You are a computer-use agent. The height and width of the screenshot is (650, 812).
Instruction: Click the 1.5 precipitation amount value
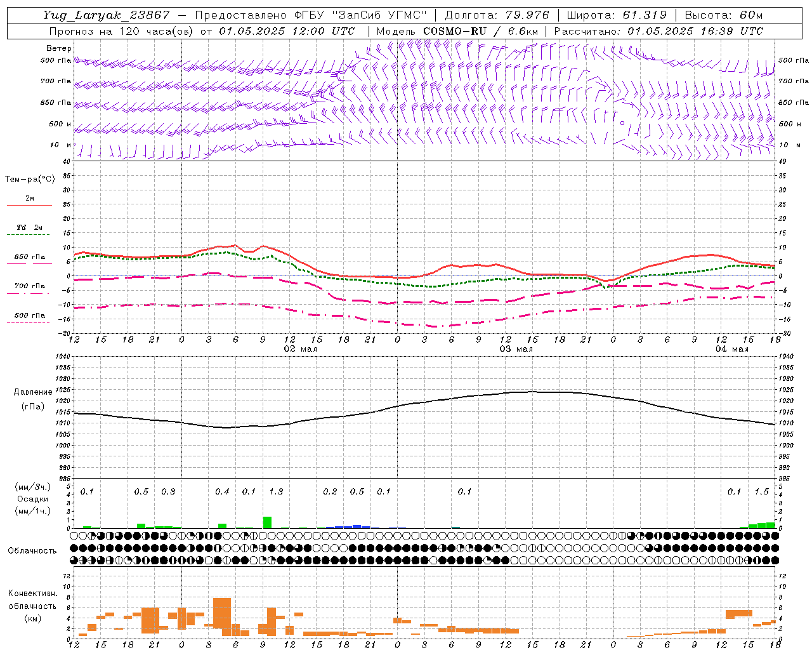[761, 491]
